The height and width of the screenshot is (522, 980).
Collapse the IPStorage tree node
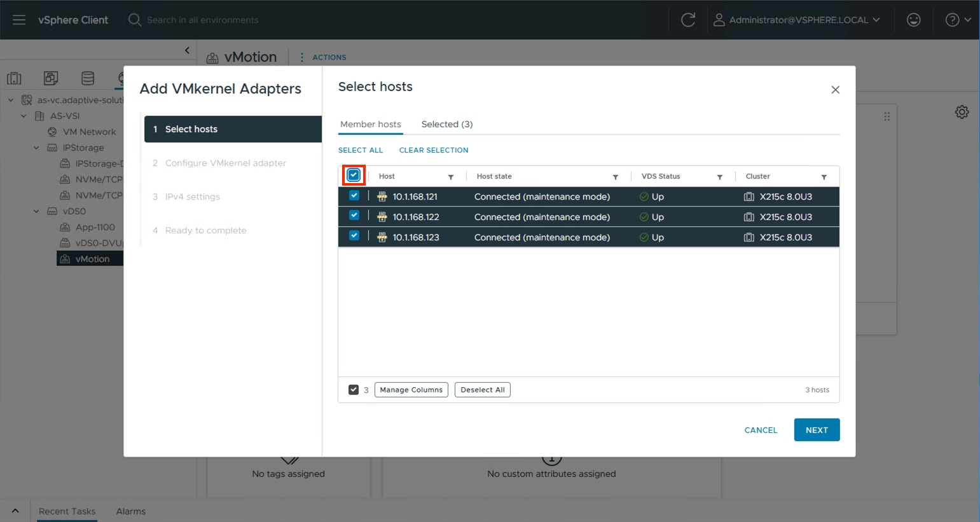(x=36, y=147)
